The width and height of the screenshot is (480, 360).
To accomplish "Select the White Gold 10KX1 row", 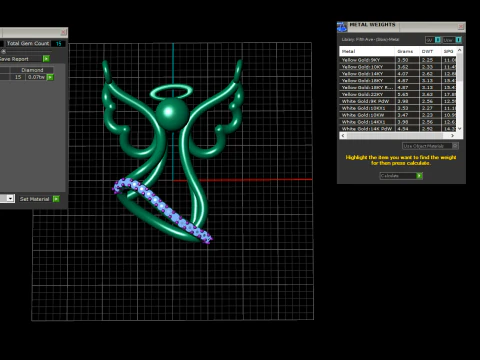I will 398,108.
